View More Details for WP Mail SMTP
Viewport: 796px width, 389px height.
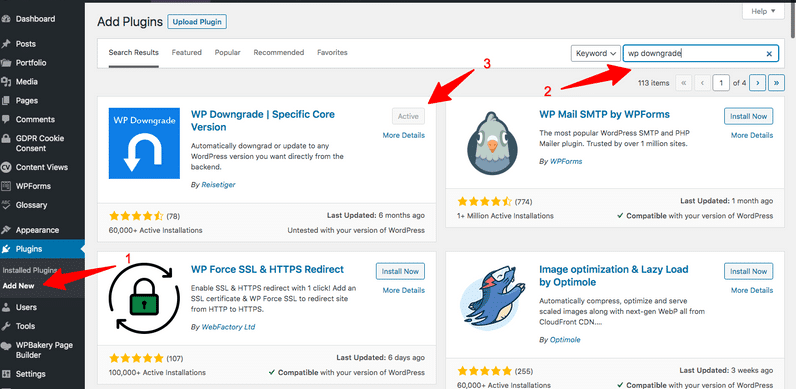click(x=752, y=136)
